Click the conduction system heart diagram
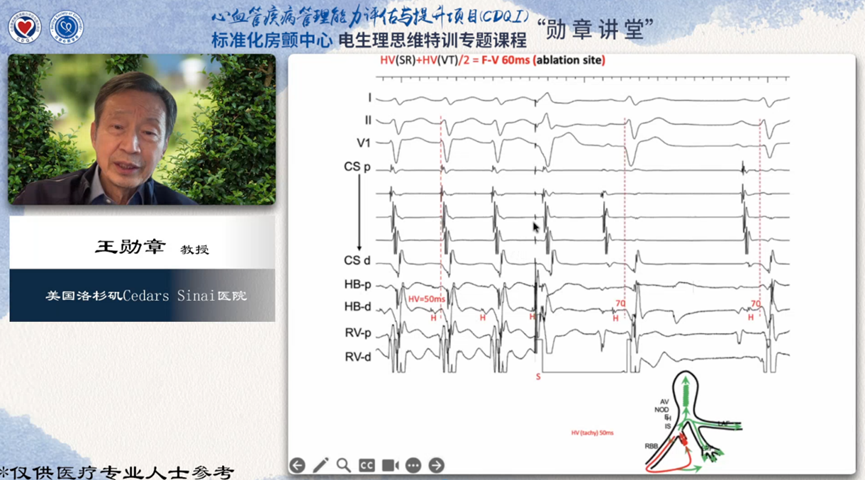865x480 pixels. (x=694, y=422)
